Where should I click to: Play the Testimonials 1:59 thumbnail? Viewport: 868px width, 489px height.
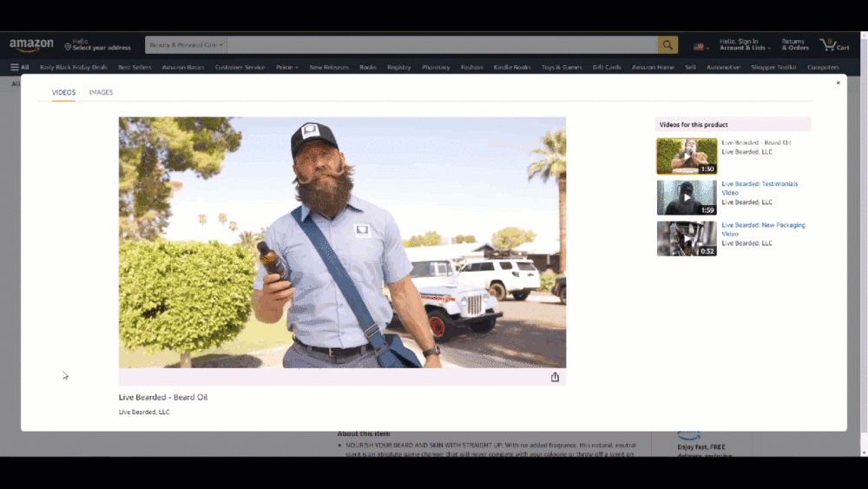click(687, 197)
